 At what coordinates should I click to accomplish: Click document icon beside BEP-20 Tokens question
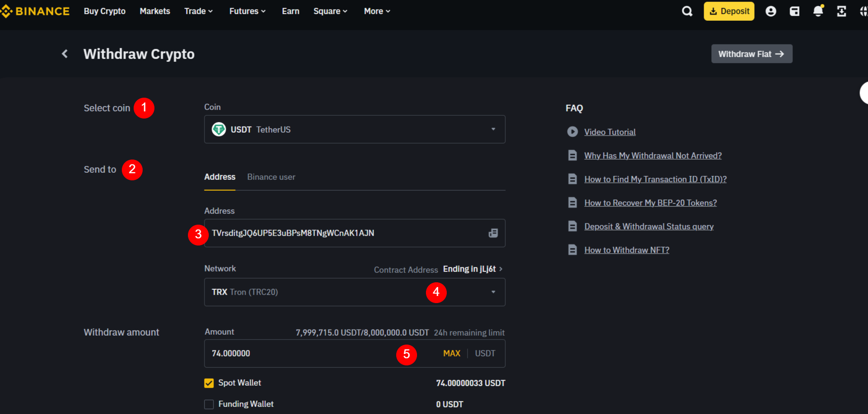(x=572, y=203)
